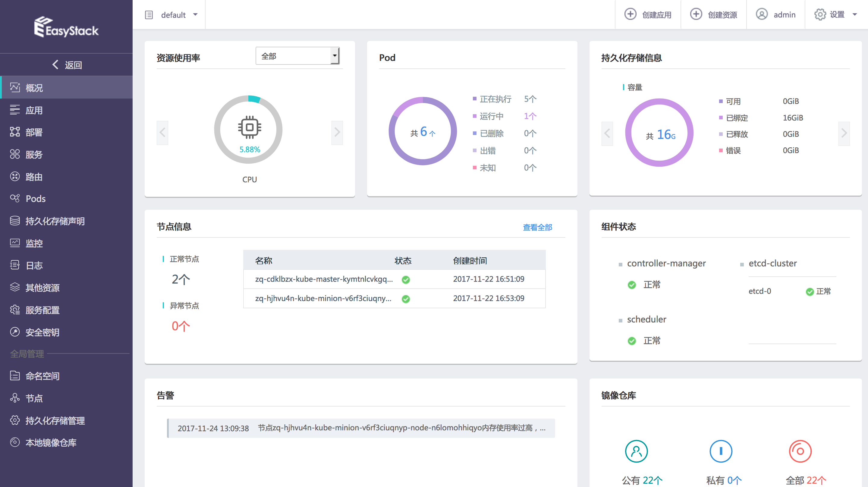This screenshot has height=487, width=868.
Task: Click the 创建资源 text button
Action: point(722,15)
